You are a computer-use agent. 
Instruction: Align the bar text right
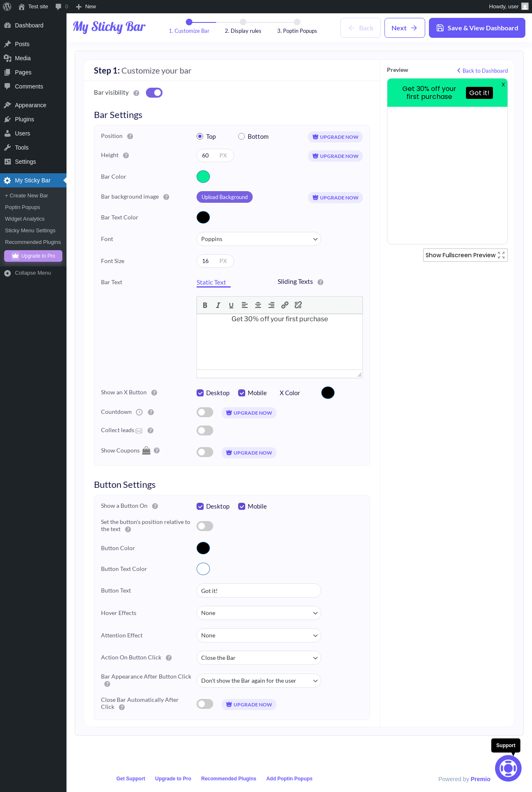271,305
